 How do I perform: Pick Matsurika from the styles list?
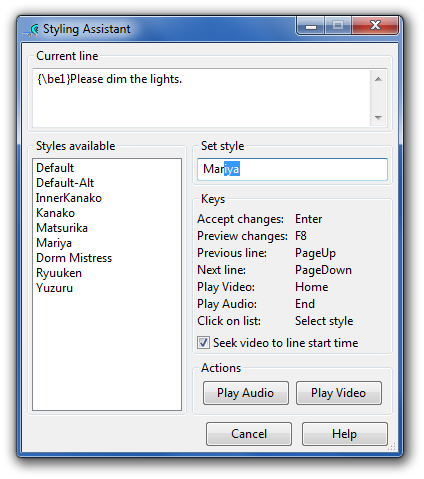pyautogui.click(x=62, y=228)
